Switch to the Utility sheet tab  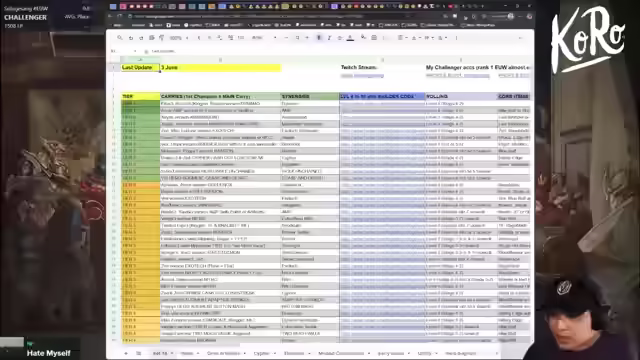424,353
